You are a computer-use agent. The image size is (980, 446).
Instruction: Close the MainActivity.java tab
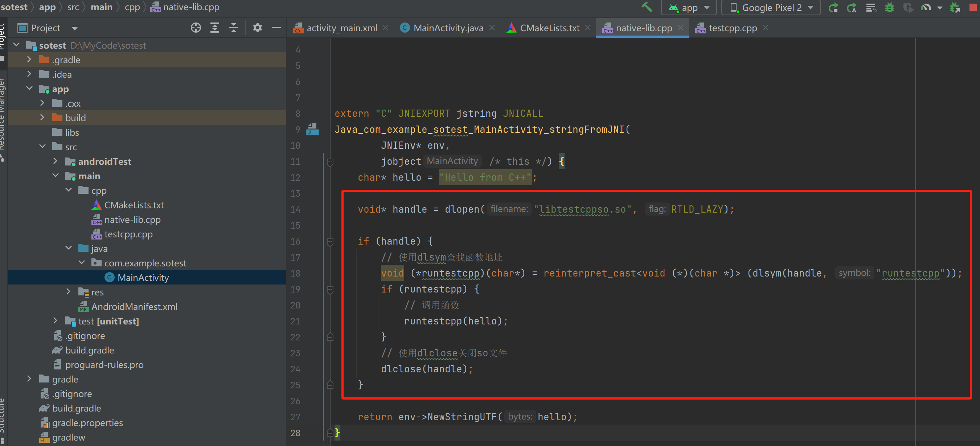pyautogui.click(x=492, y=28)
